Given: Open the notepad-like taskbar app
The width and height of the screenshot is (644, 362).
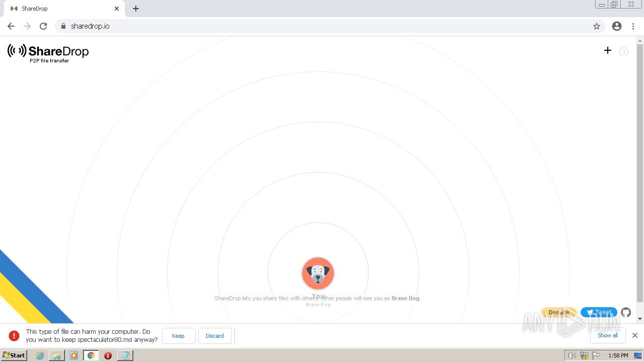Looking at the screenshot, I should [125, 355].
